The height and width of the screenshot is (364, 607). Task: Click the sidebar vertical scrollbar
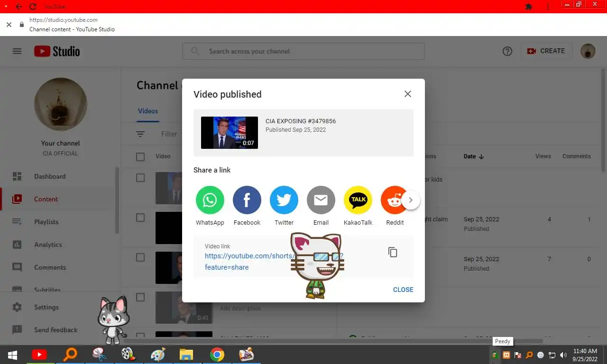pos(117,200)
